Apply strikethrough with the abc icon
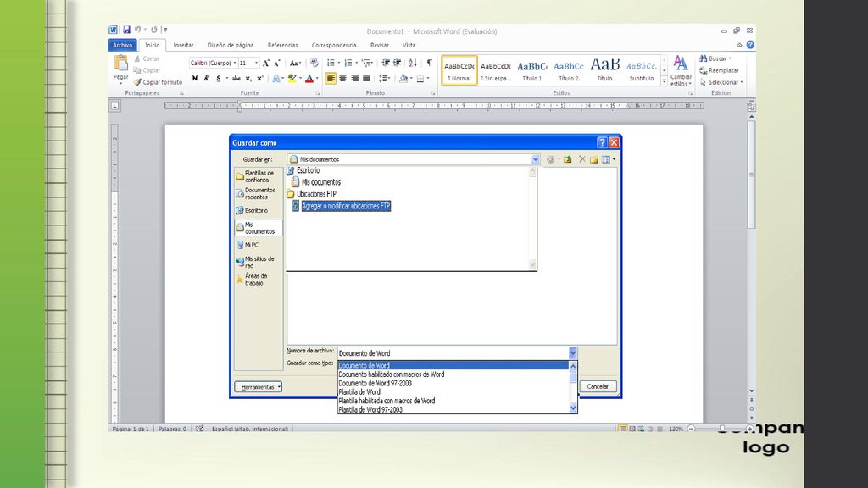 pos(236,79)
